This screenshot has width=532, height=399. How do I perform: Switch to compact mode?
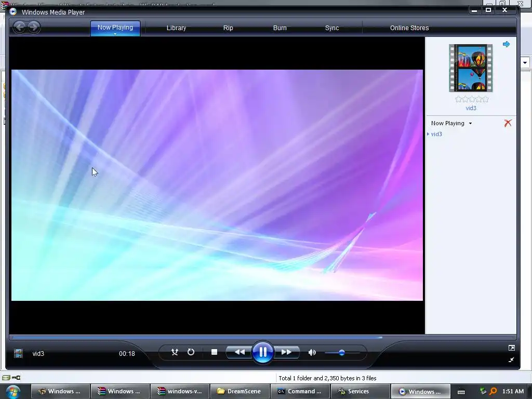click(x=511, y=360)
